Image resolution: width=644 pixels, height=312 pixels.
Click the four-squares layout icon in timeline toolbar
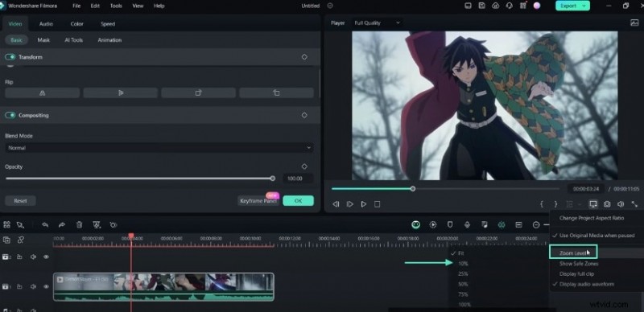pyautogui.click(x=6, y=224)
